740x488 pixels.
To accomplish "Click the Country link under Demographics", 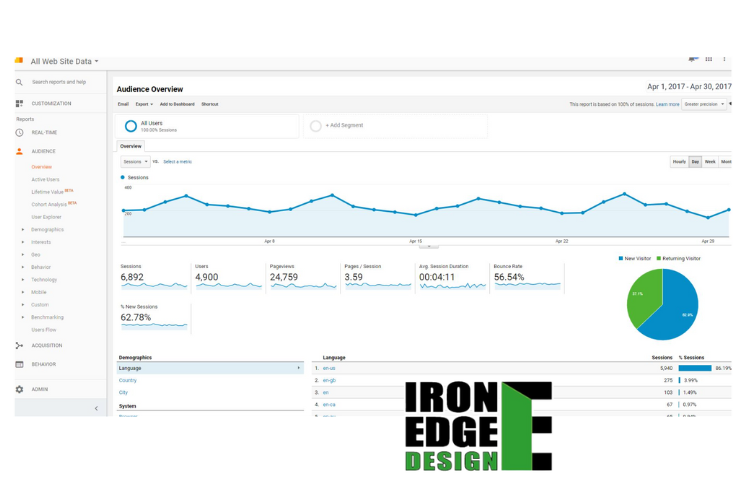I will [x=128, y=380].
